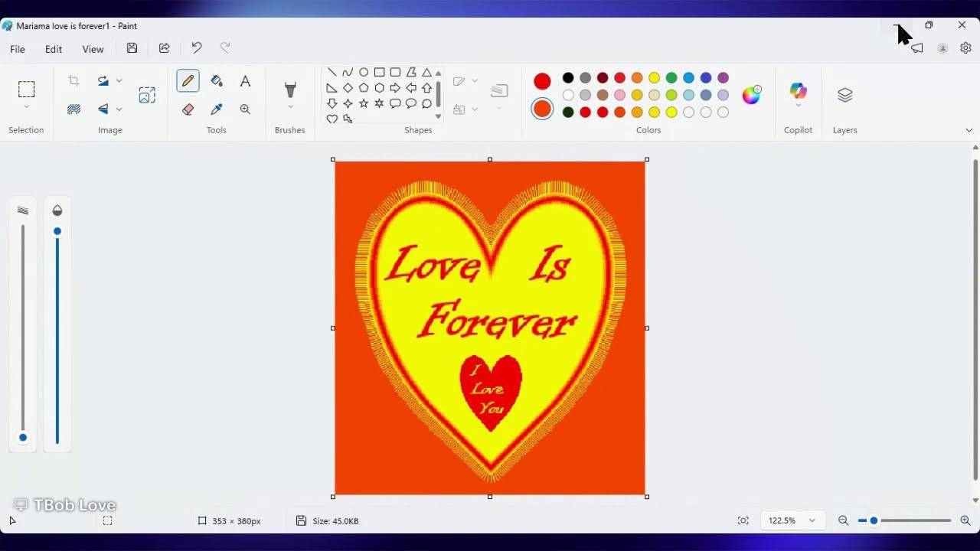Open the File menu
Screen dimensions: 980x551
click(x=17, y=49)
